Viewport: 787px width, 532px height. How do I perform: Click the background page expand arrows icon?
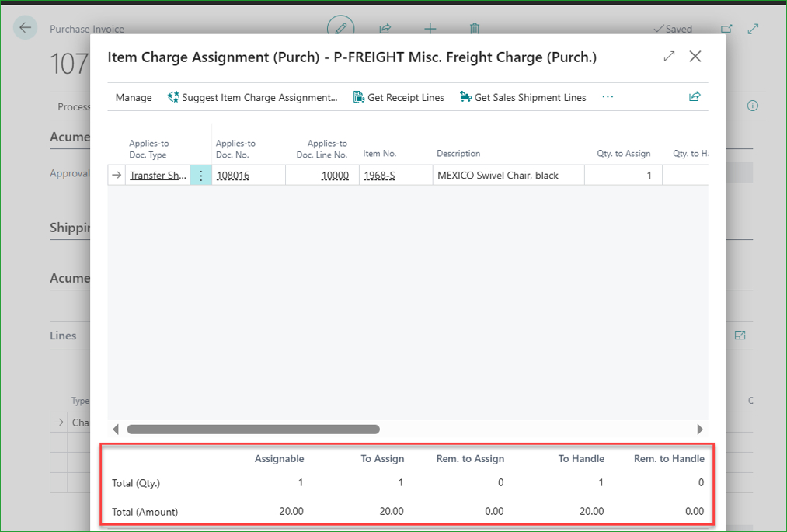753,29
